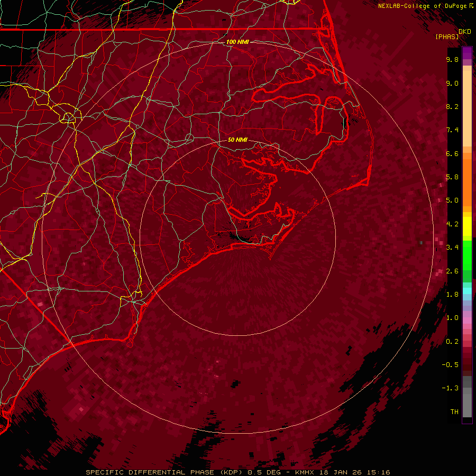Click the cyan band of the color bar
This screenshot has width=476, height=476.
467,291
